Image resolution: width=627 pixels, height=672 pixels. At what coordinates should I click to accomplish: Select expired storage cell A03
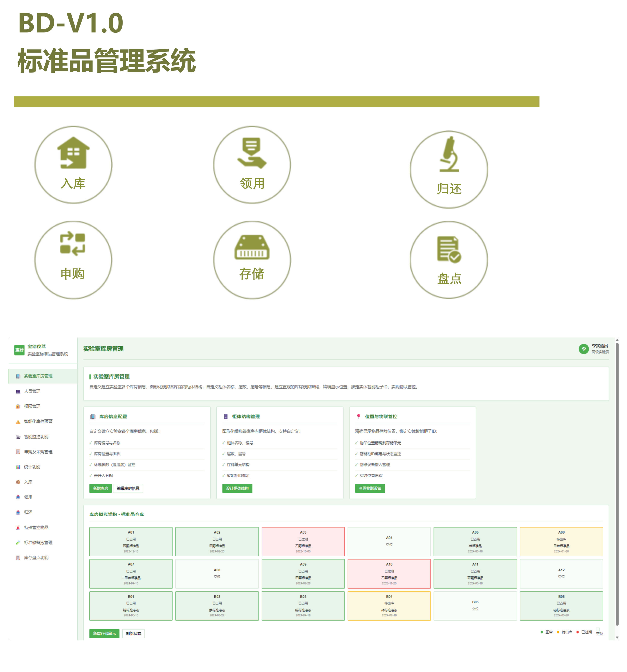(303, 542)
